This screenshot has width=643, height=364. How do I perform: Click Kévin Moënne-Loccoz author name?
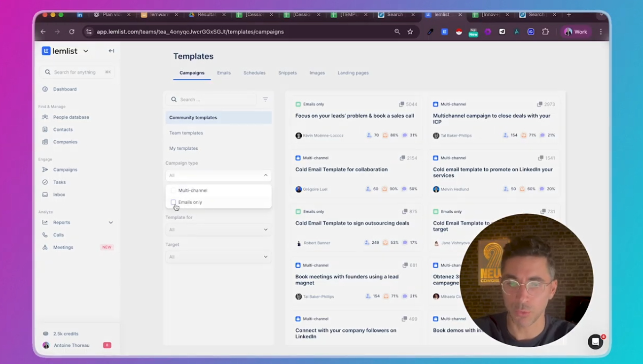click(323, 135)
